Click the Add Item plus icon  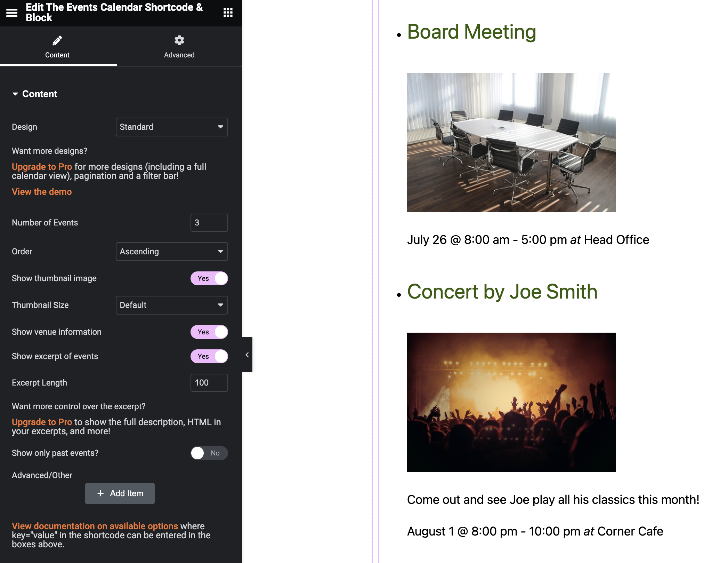point(100,493)
